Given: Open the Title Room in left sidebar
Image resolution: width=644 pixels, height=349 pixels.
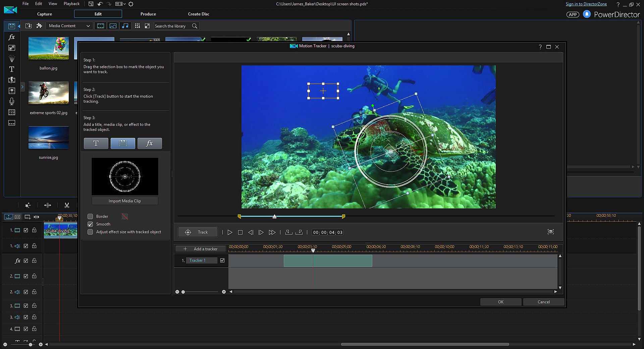Looking at the screenshot, I should (x=12, y=69).
